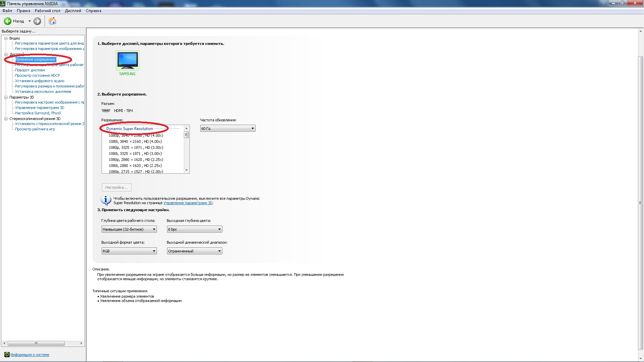Choose 1080i, 2880 × 1620 (2.25x) resolution
Viewport: 644px width, 362px height.
(135, 166)
